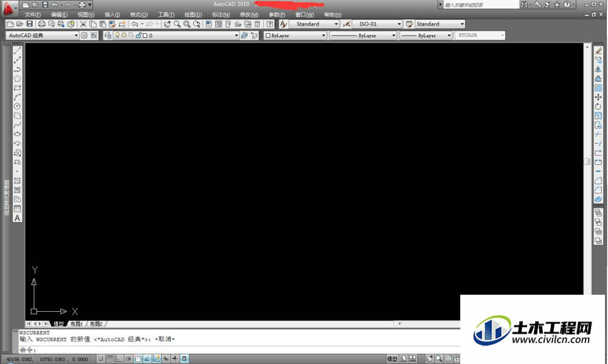Open the ByLayer linetype dropdown
Screen dimensions: 608x364
click(x=363, y=35)
